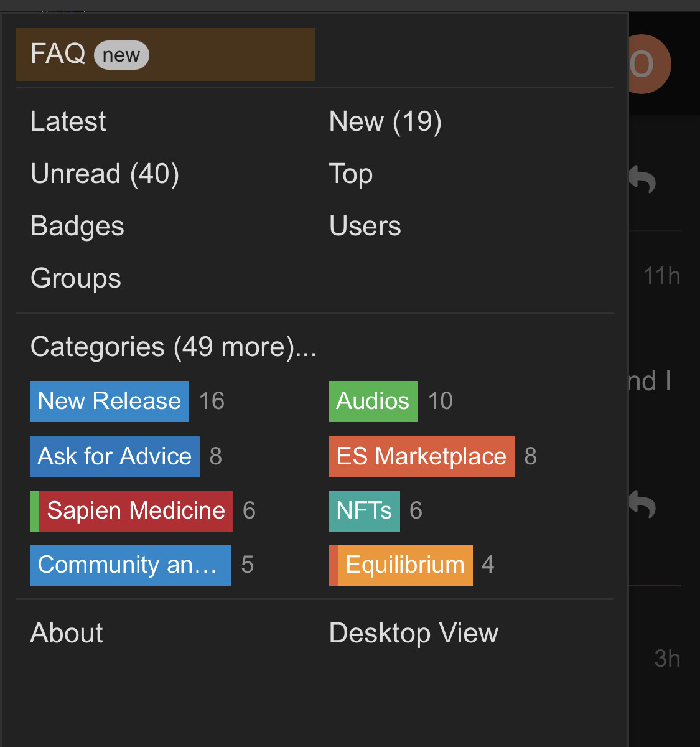The image size is (700, 747).
Task: Click the orange user avatar icon
Action: pyautogui.click(x=649, y=64)
